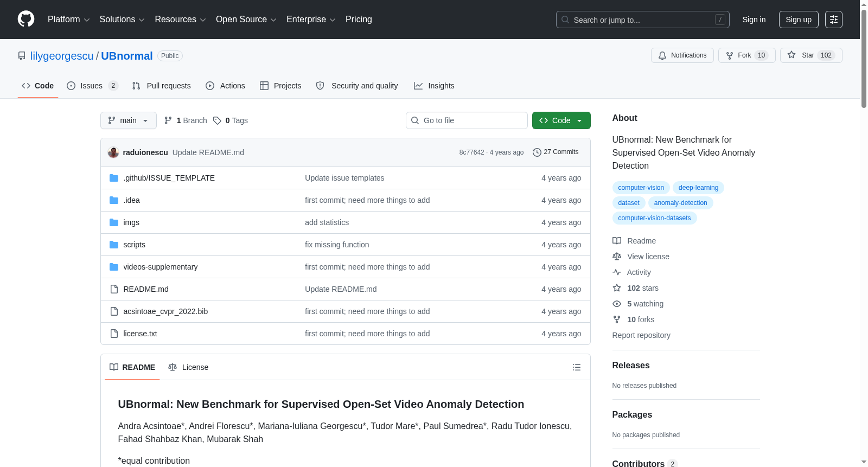Viewport: 868px width, 467px height.
Task: Open the GitHub homepage logo
Action: pos(26,20)
